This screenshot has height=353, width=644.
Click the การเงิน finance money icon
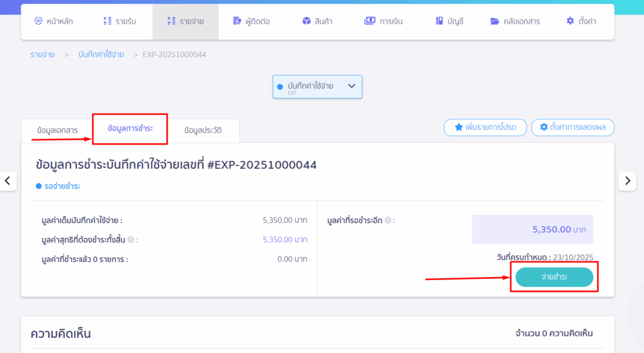click(x=370, y=21)
